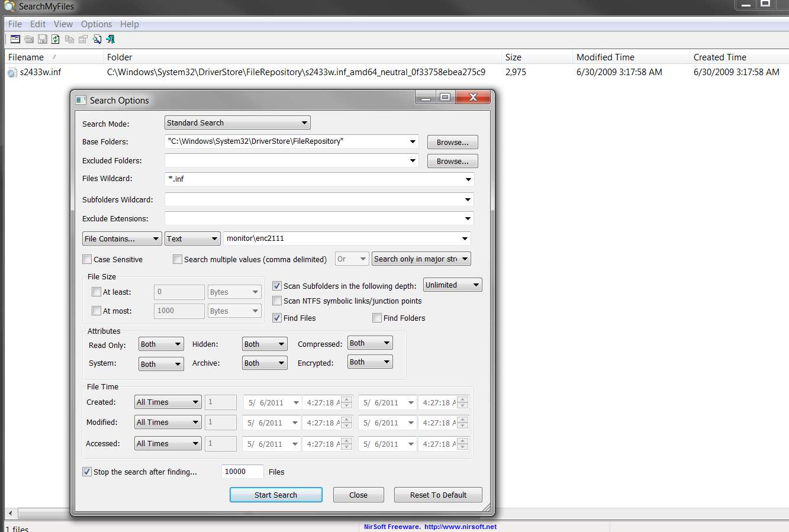The image size is (789, 532).
Task: Check the Find Folders option
Action: (x=377, y=318)
